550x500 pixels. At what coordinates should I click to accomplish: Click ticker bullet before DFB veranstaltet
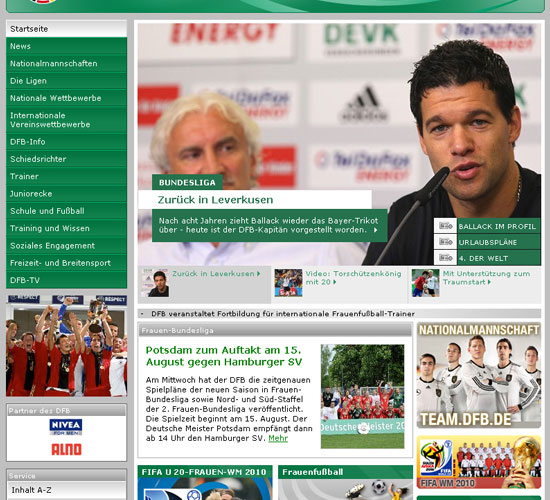(142, 314)
